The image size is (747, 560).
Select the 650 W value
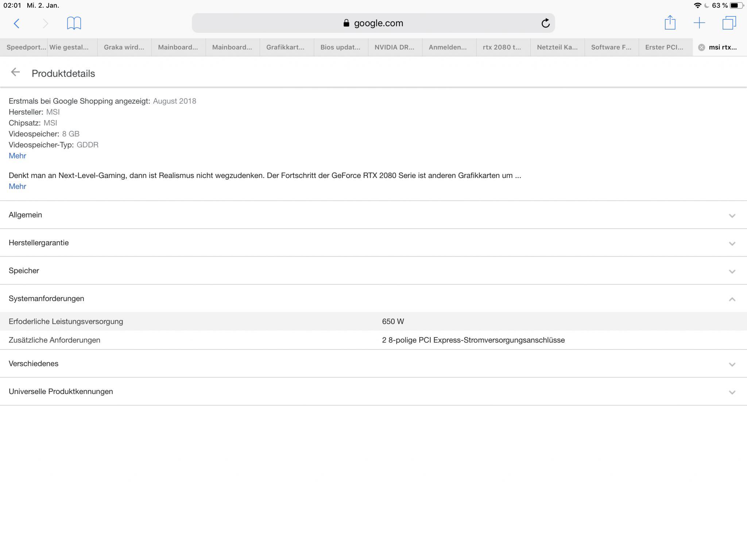(x=393, y=321)
